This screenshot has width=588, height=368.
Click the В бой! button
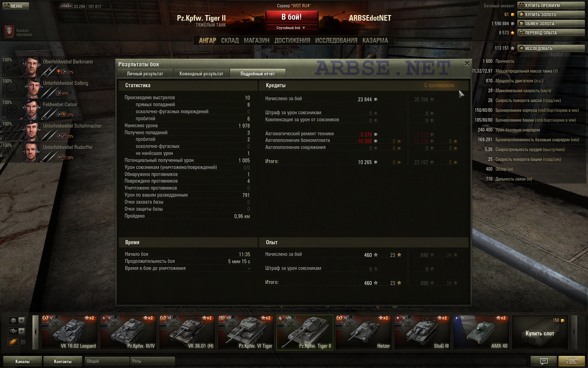pos(292,17)
